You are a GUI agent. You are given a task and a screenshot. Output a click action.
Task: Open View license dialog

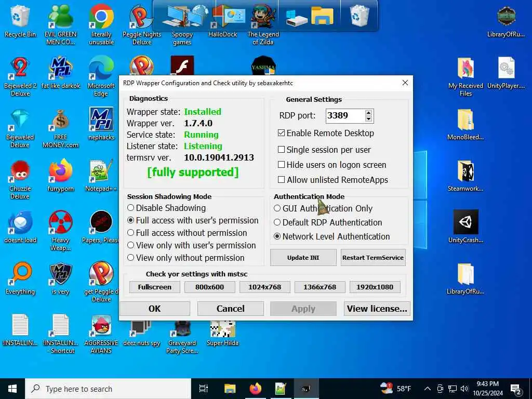click(377, 309)
